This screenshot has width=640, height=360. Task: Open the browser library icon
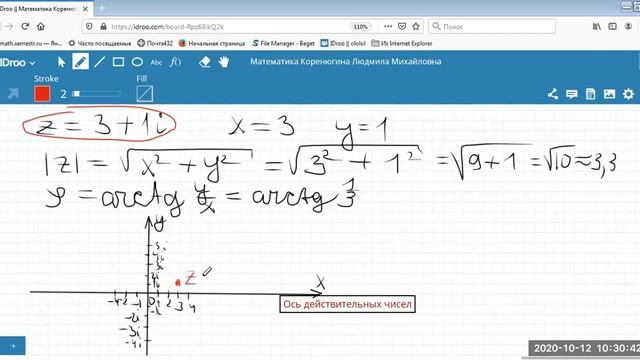point(597,27)
